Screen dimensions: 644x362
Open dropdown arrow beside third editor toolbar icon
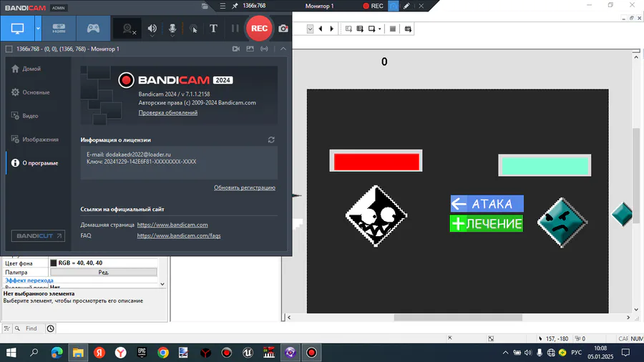[379, 29]
